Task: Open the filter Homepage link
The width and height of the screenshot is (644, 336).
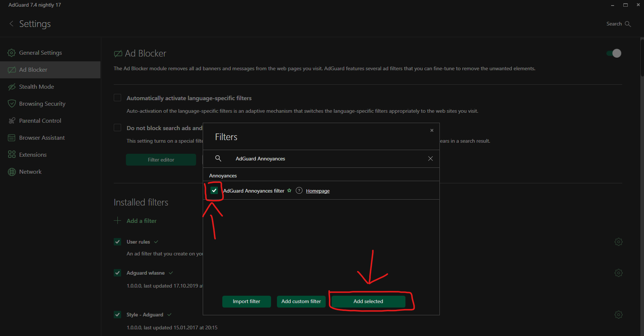Action: pyautogui.click(x=318, y=191)
